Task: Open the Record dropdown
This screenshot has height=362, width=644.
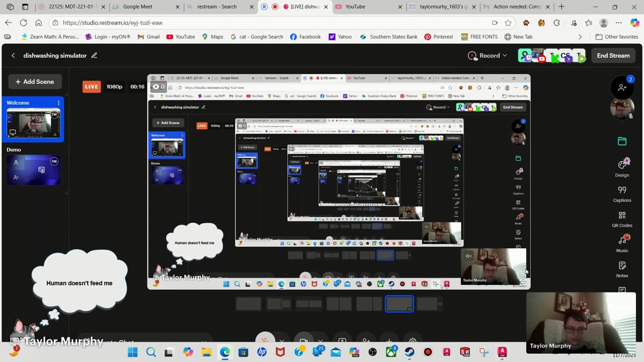Action: coord(487,56)
